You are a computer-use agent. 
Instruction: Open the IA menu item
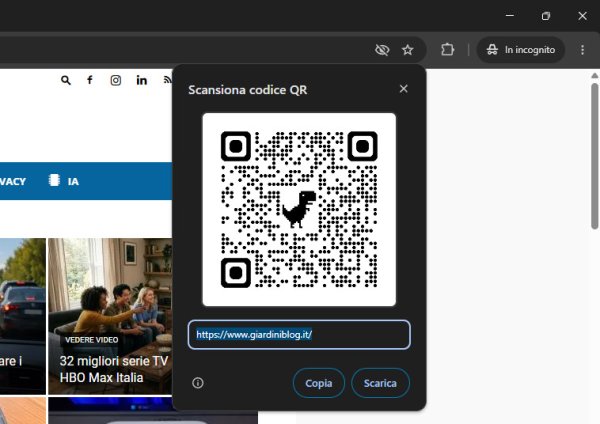[73, 181]
